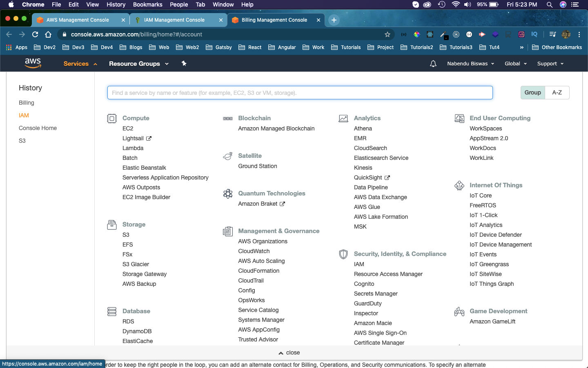
Task: Click the find a service search box
Action: pos(300,92)
